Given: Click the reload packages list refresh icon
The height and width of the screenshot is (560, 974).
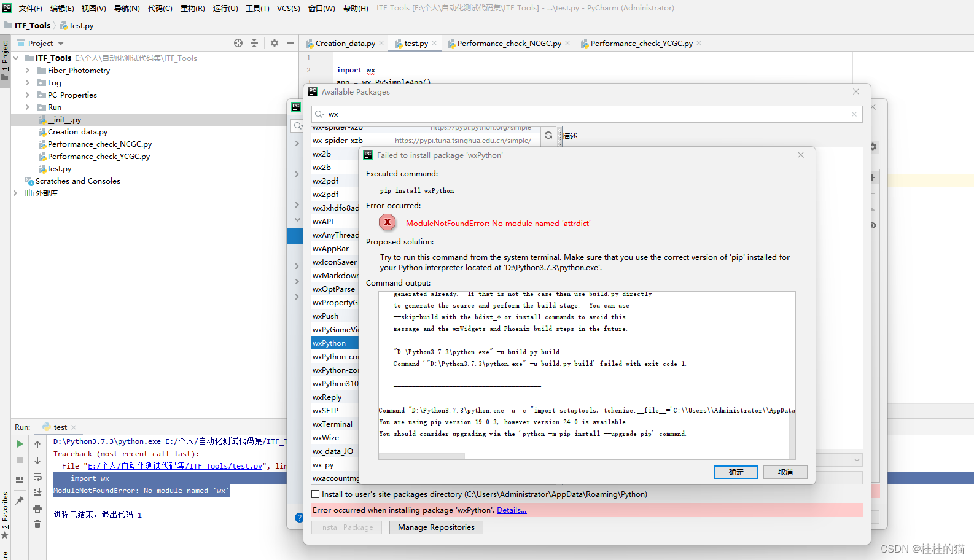Looking at the screenshot, I should 548,135.
